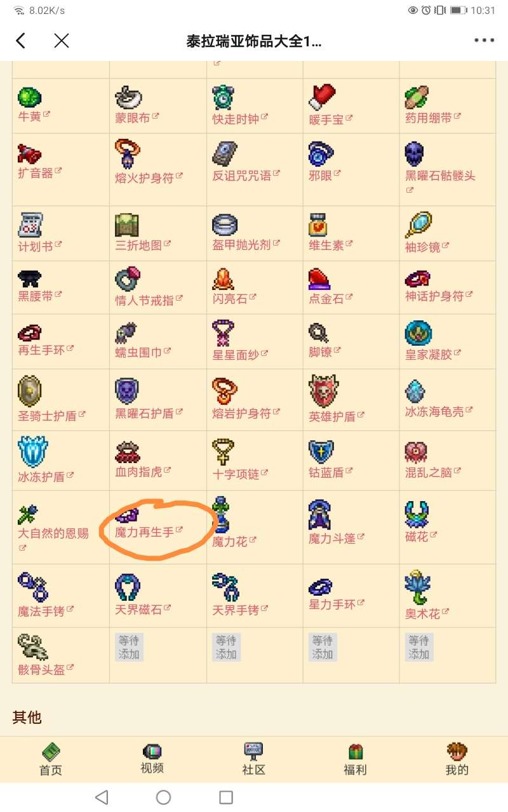Screen dimensions: 508x812
Task: Tap the Paladin's Shield (圣骑士护盾) icon
Action: 29,390
